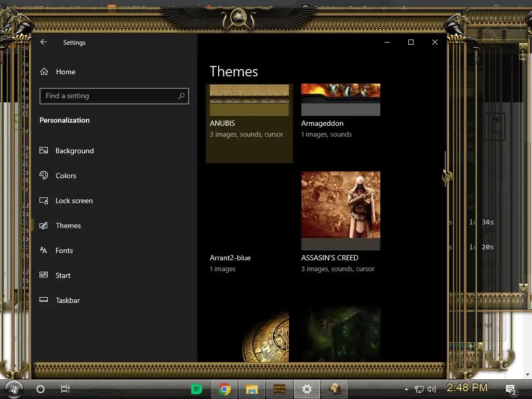Click the Start tiles icon
The height and width of the screenshot is (399, 532).
coord(44,275)
